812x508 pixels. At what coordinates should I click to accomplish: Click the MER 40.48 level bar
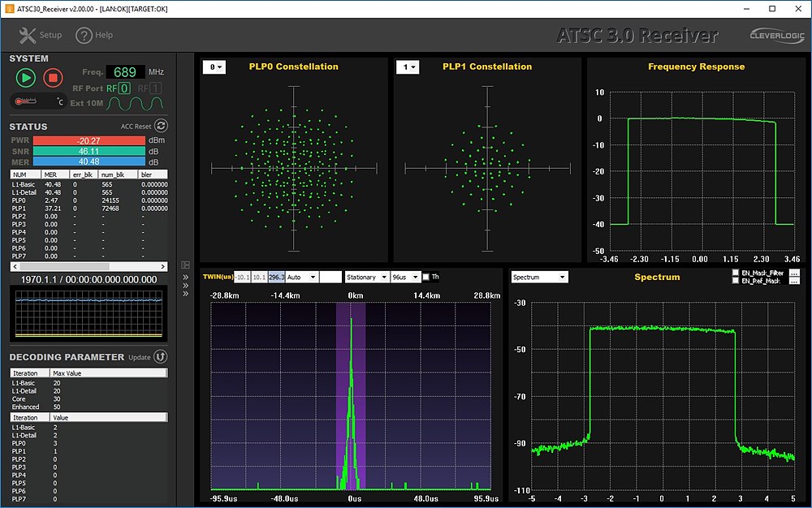click(x=89, y=162)
